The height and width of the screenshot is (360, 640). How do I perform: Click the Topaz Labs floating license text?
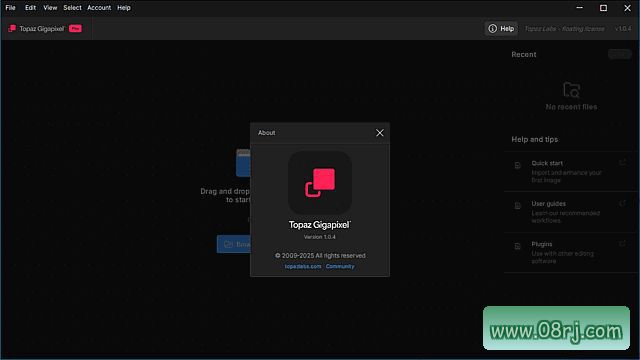point(564,29)
